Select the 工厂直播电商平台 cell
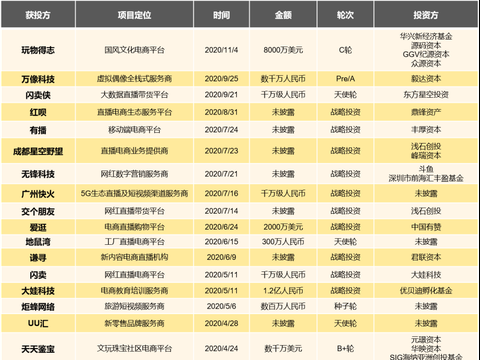The height and width of the screenshot is (360, 480). (134, 242)
